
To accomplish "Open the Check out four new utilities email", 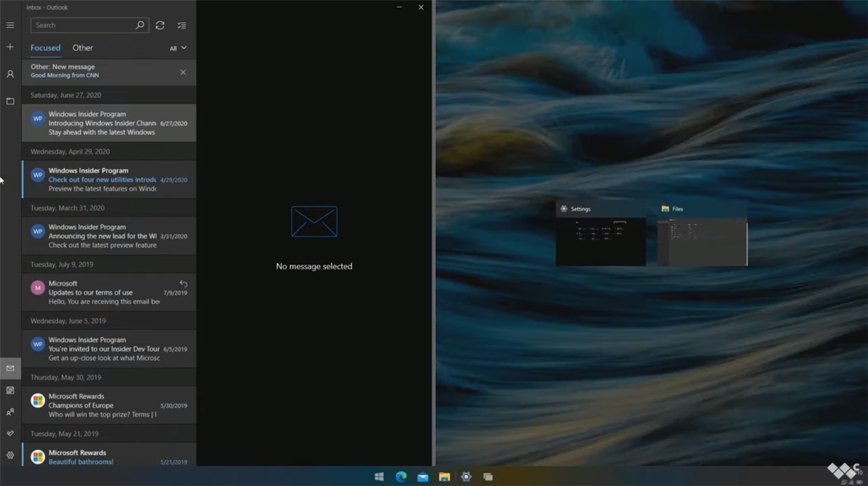I will (108, 179).
